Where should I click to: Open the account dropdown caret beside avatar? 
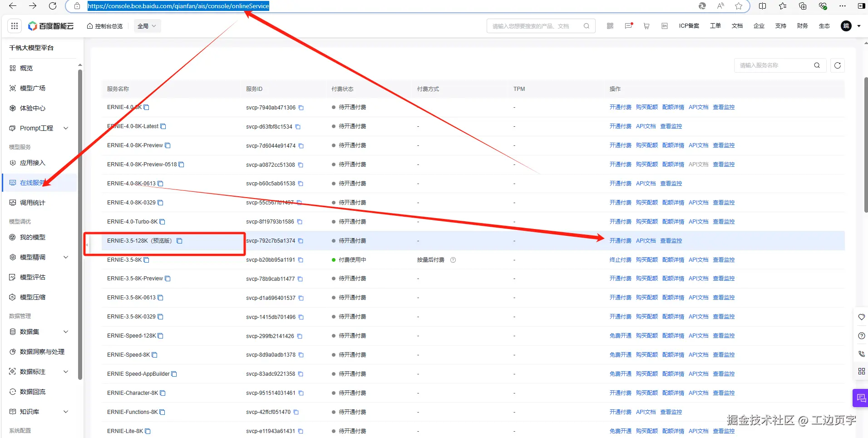859,26
